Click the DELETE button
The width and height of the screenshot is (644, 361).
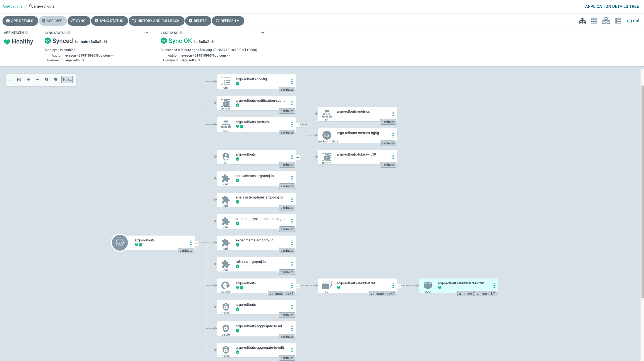tap(198, 21)
